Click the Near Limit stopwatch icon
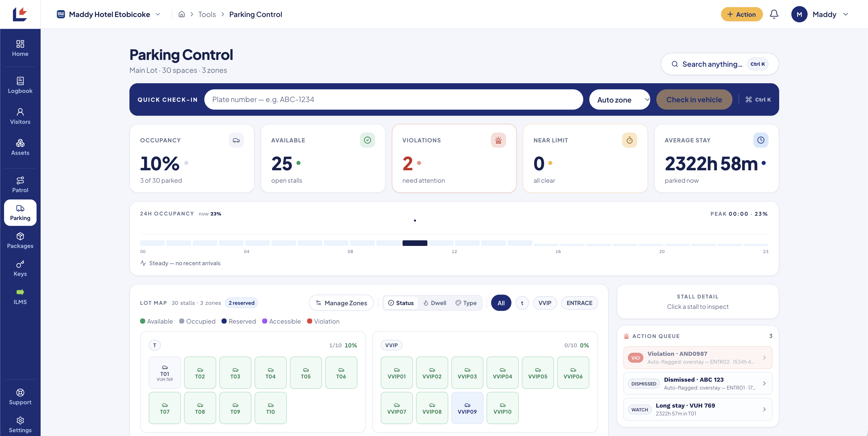 pyautogui.click(x=629, y=140)
